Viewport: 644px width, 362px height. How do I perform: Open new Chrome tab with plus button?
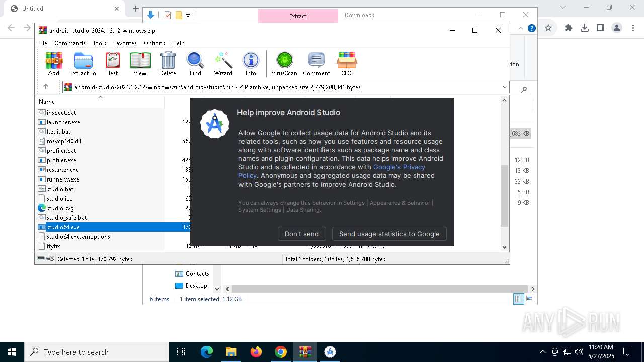point(136,9)
